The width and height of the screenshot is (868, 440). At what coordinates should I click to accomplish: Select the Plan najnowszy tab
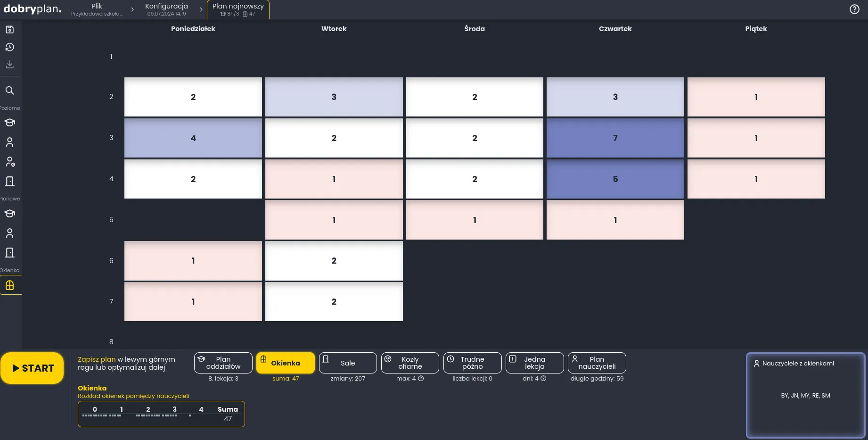click(x=238, y=9)
